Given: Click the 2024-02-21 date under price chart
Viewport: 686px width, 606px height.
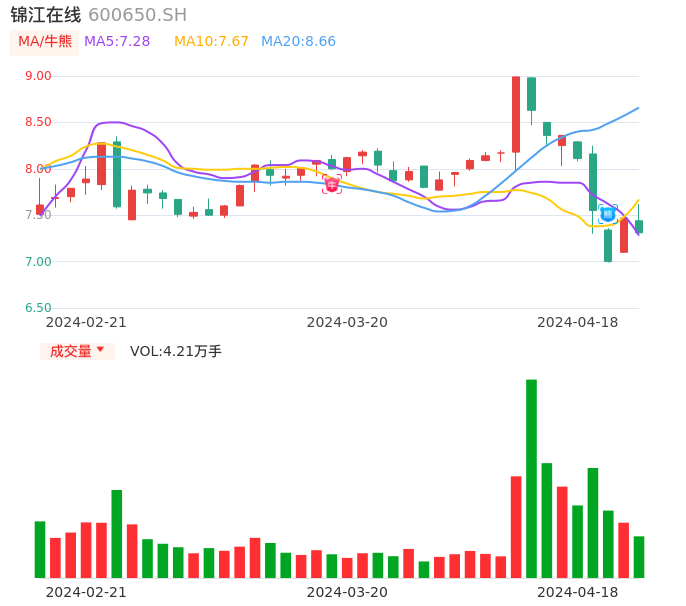Looking at the screenshot, I should [86, 322].
